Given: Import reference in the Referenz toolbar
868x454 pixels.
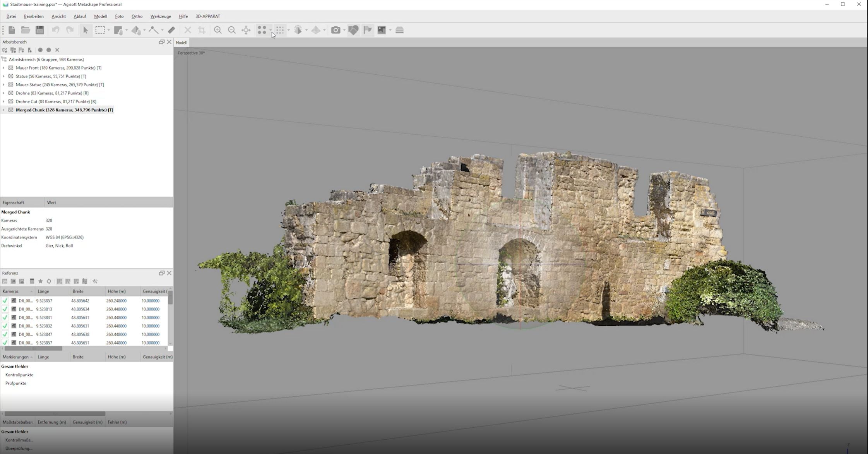Looking at the screenshot, I should tap(5, 281).
